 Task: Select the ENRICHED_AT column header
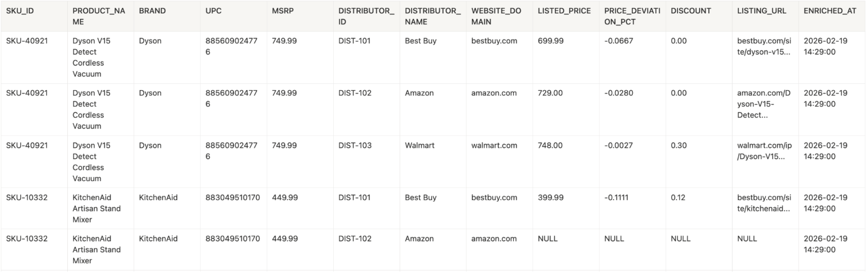click(x=830, y=11)
